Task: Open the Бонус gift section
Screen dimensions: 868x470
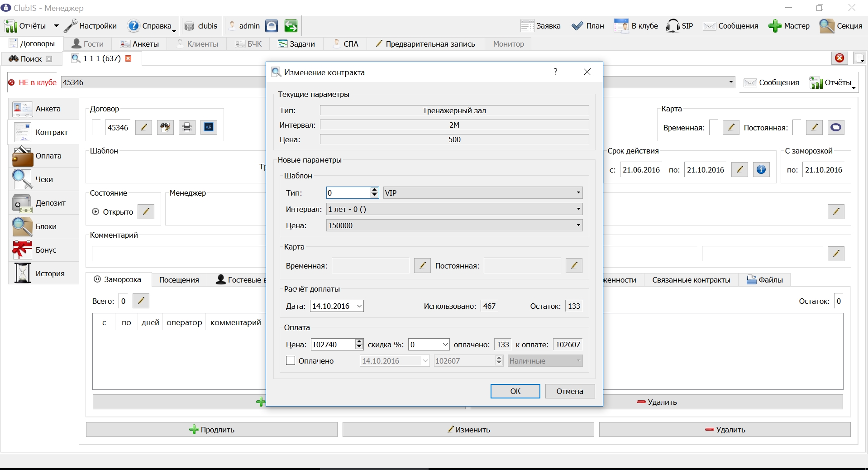Action: pos(43,250)
